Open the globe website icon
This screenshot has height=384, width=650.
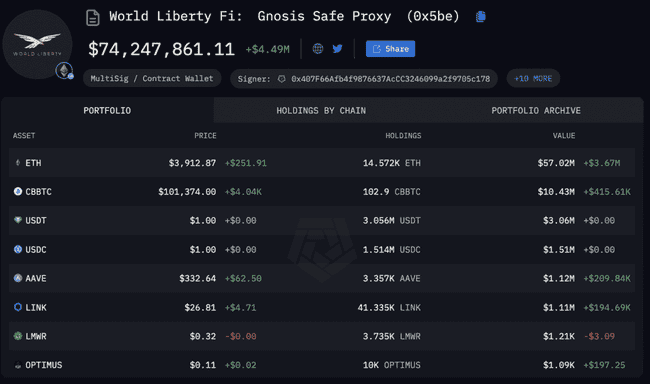coord(318,49)
